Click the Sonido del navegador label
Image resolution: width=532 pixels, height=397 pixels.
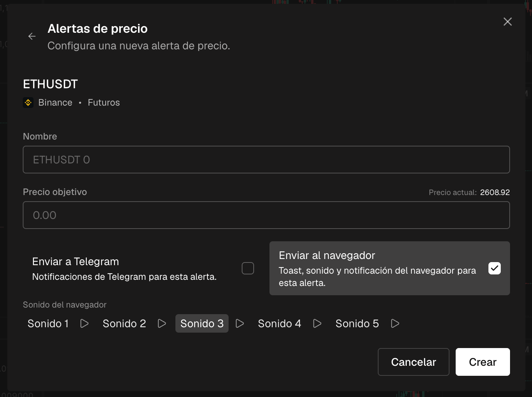coord(65,305)
